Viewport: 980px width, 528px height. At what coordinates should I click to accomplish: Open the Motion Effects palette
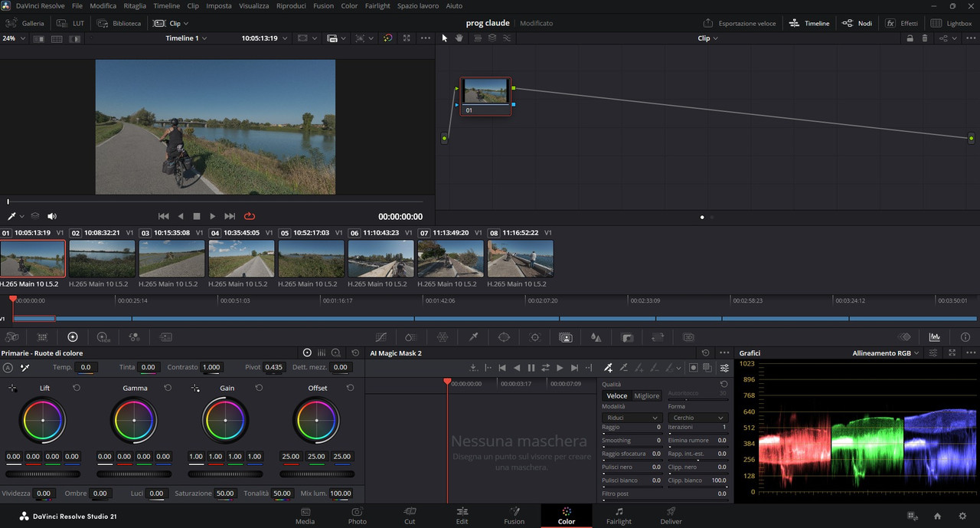point(165,337)
